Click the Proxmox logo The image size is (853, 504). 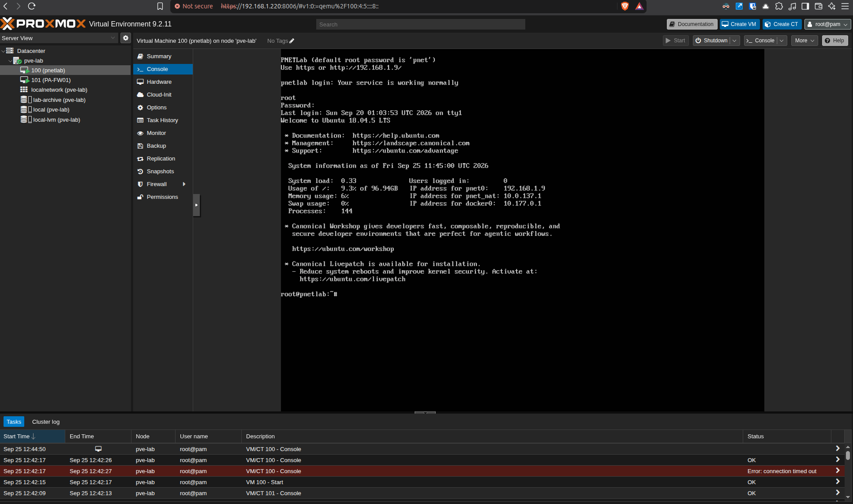(43, 24)
